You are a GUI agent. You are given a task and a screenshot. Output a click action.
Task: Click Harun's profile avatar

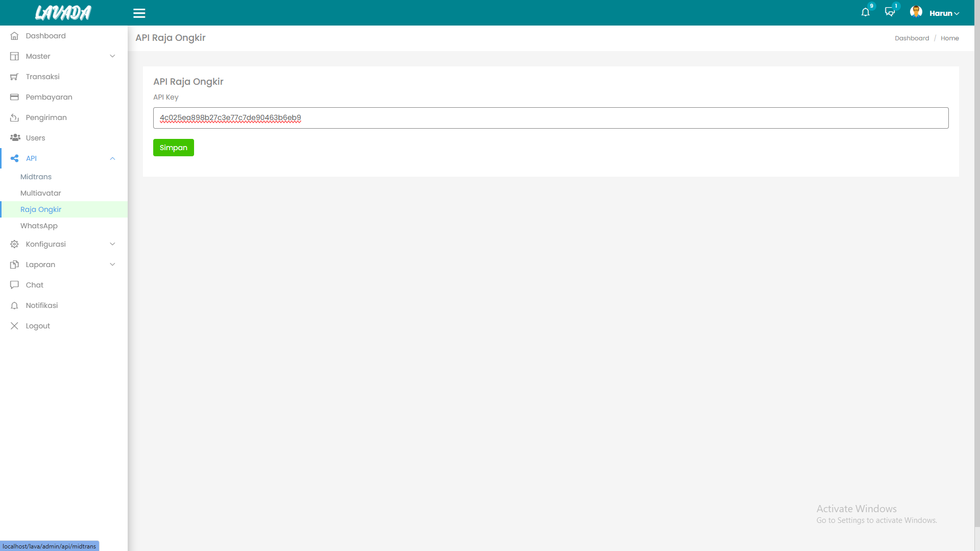916,12
